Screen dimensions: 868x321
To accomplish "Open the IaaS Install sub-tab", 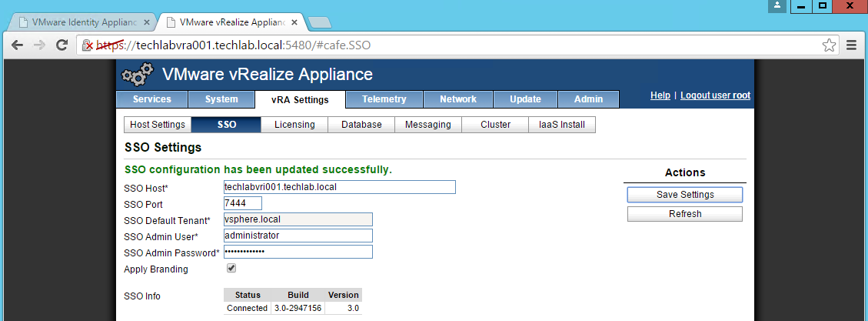I will point(562,125).
